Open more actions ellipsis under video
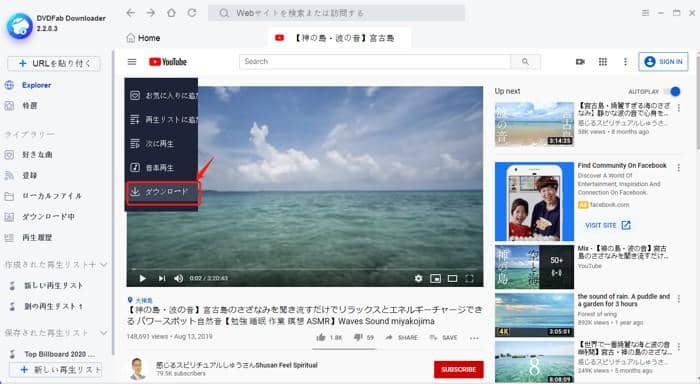The width and height of the screenshot is (700, 384). tap(474, 338)
